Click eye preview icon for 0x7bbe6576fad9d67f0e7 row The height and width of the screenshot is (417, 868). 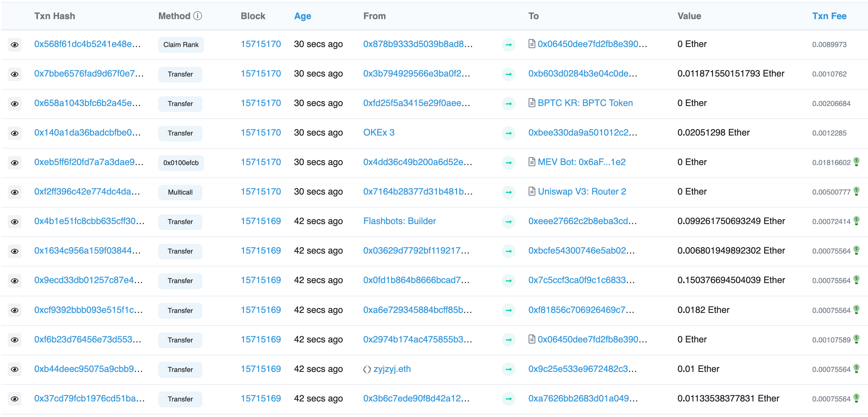click(15, 74)
